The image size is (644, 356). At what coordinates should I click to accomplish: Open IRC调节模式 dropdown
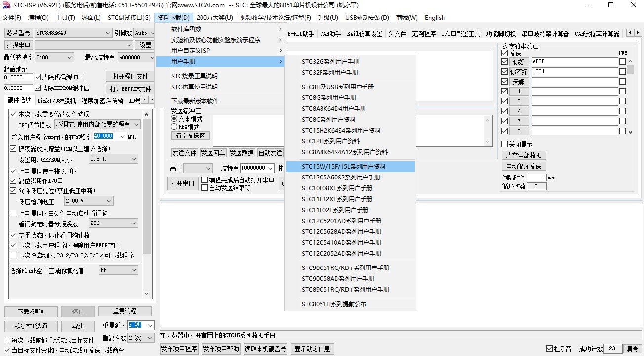click(97, 124)
